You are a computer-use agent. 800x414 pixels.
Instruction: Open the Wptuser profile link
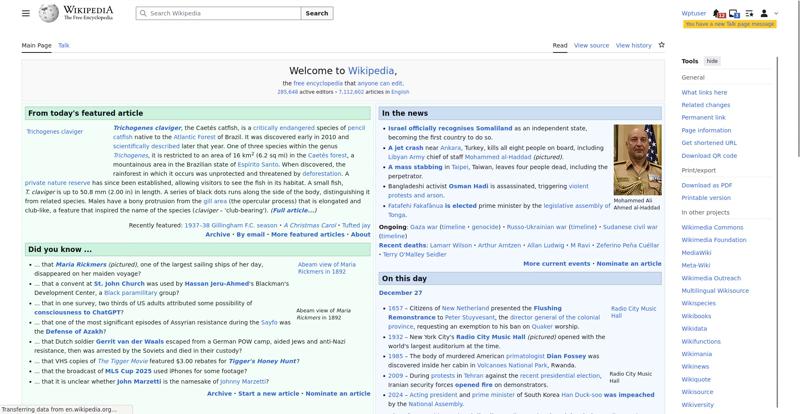click(693, 13)
